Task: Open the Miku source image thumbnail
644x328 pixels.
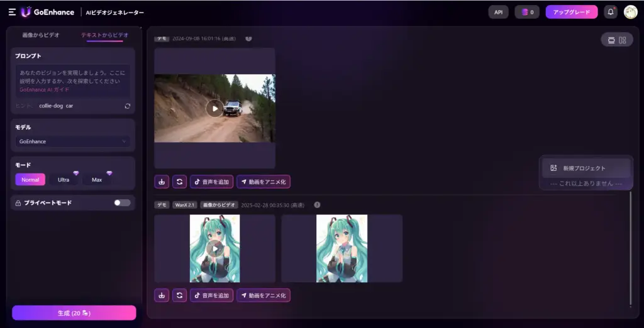Action: point(341,248)
